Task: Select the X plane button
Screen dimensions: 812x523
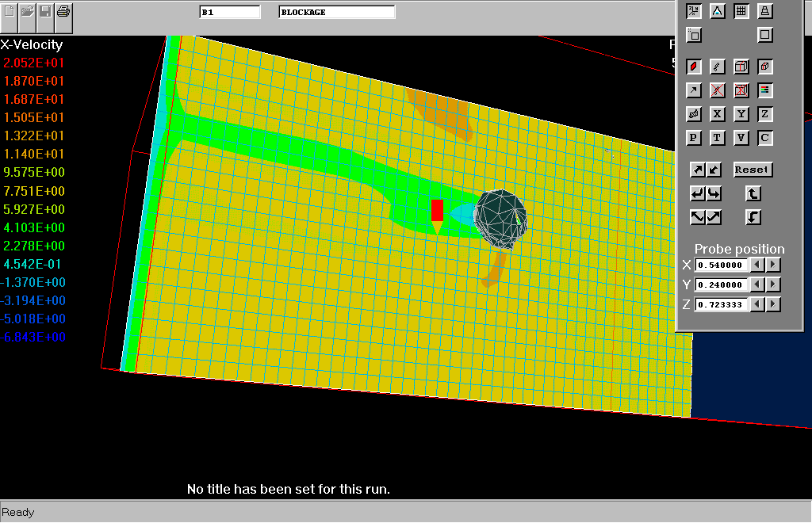Action: [717, 114]
